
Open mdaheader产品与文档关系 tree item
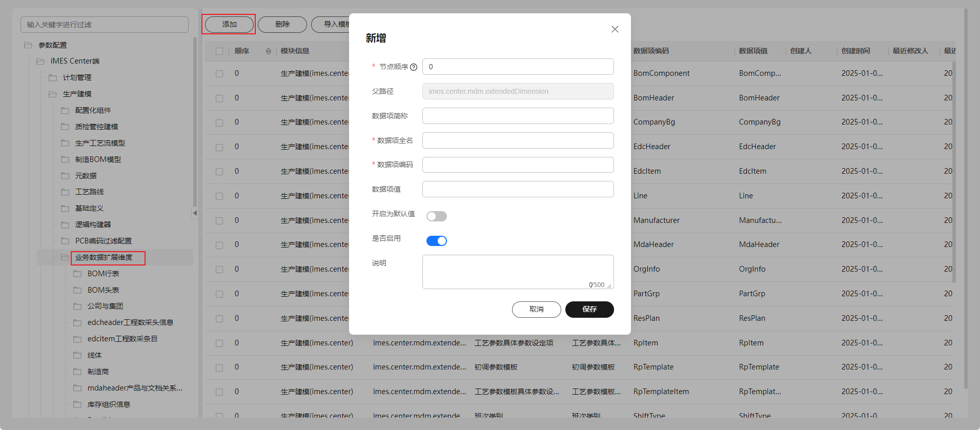135,388
